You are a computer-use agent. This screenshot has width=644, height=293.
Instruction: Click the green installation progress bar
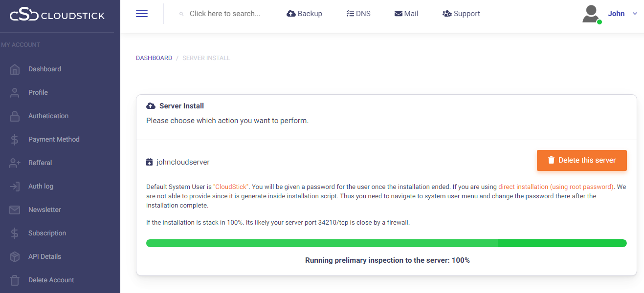pos(386,243)
